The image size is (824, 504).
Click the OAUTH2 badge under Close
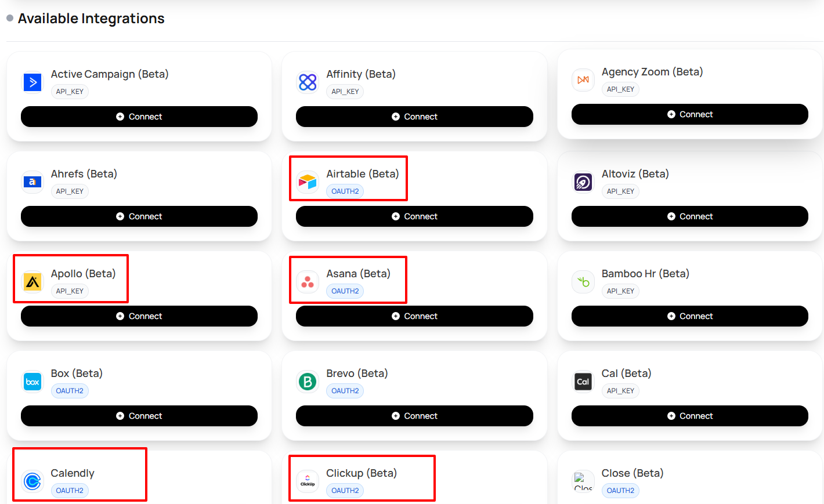coord(620,491)
